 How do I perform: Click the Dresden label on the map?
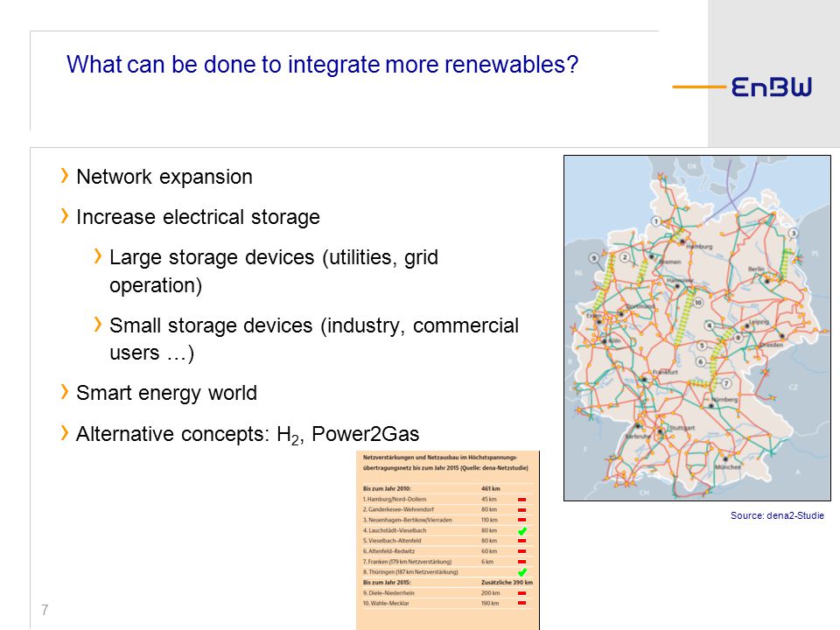(772, 345)
